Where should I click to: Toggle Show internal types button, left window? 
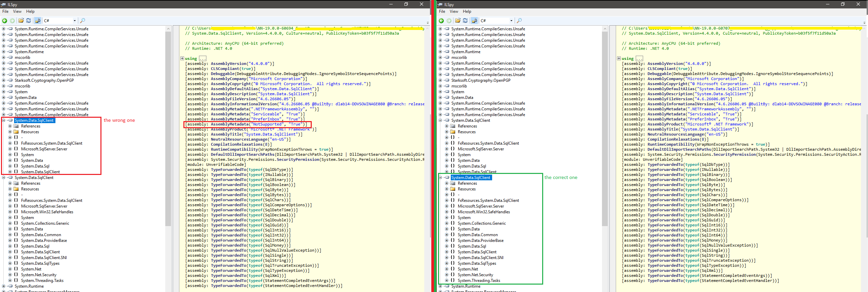[37, 21]
